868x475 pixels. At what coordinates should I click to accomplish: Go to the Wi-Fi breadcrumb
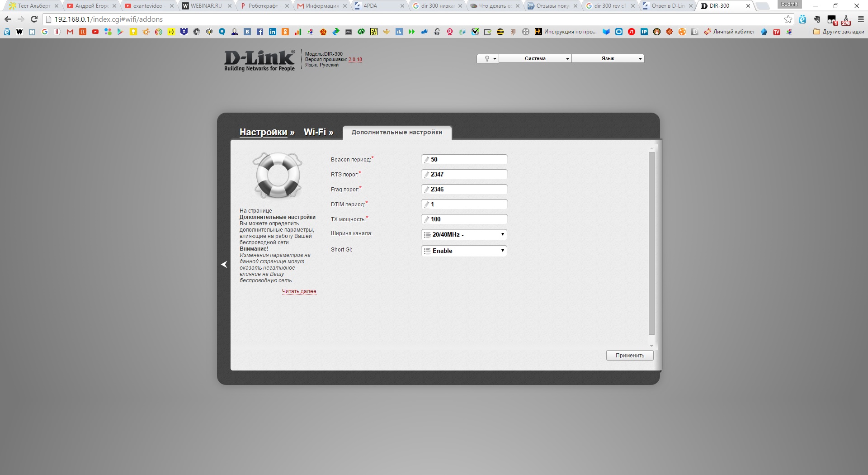pyautogui.click(x=315, y=132)
